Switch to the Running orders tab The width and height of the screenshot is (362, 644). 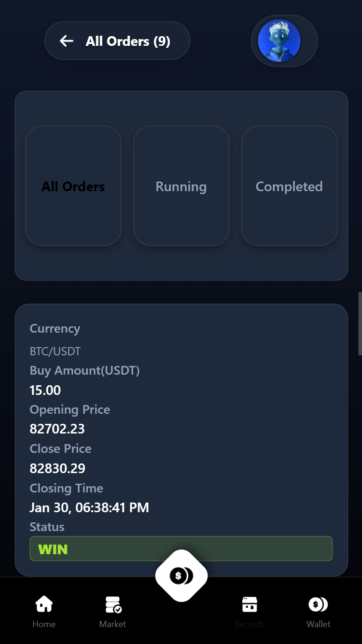(181, 186)
